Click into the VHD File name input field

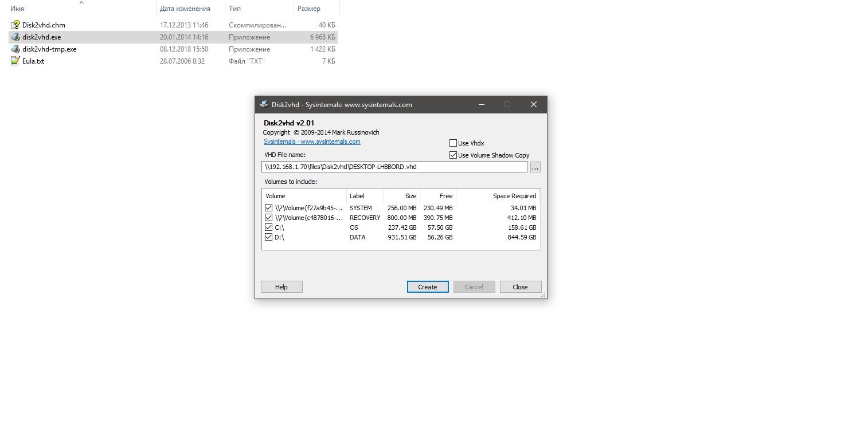394,167
